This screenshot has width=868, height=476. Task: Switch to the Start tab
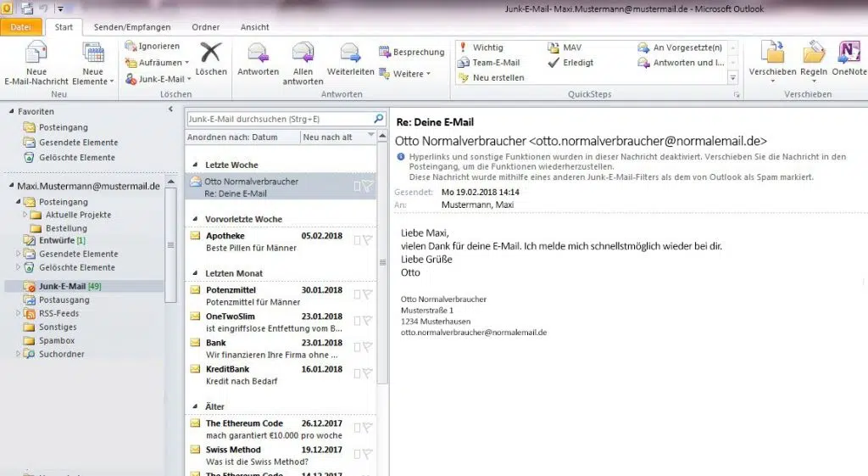(x=64, y=27)
